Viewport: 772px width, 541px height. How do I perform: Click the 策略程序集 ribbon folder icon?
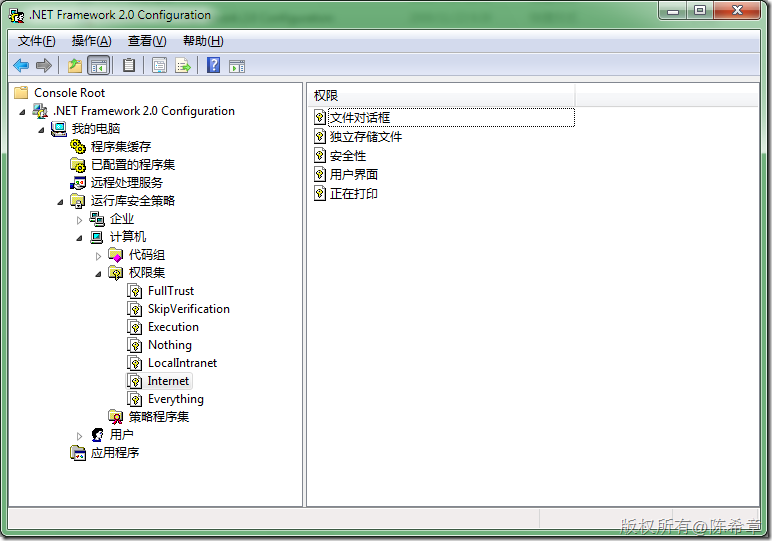pos(116,417)
